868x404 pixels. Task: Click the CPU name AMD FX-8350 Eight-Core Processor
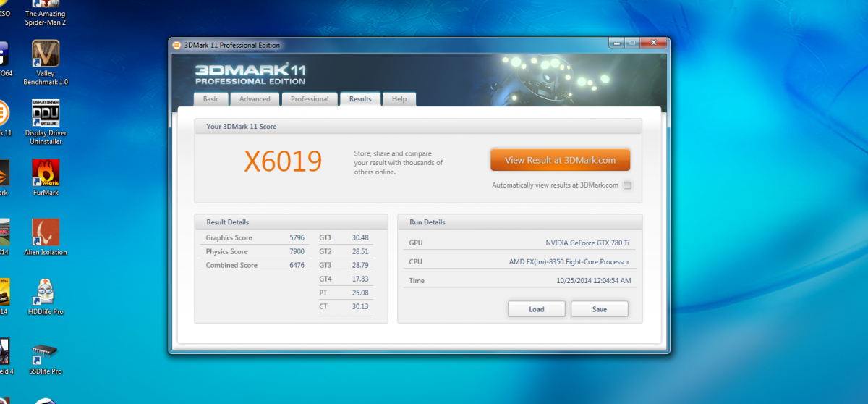(569, 261)
